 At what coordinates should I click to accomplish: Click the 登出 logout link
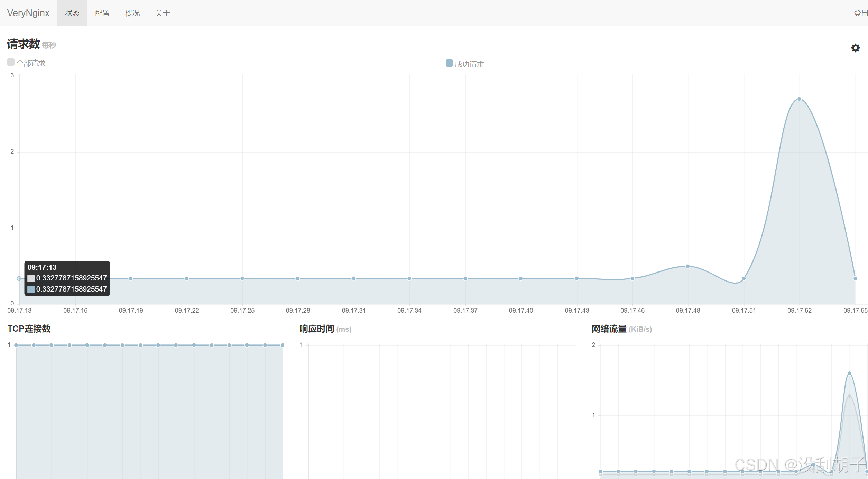(861, 13)
